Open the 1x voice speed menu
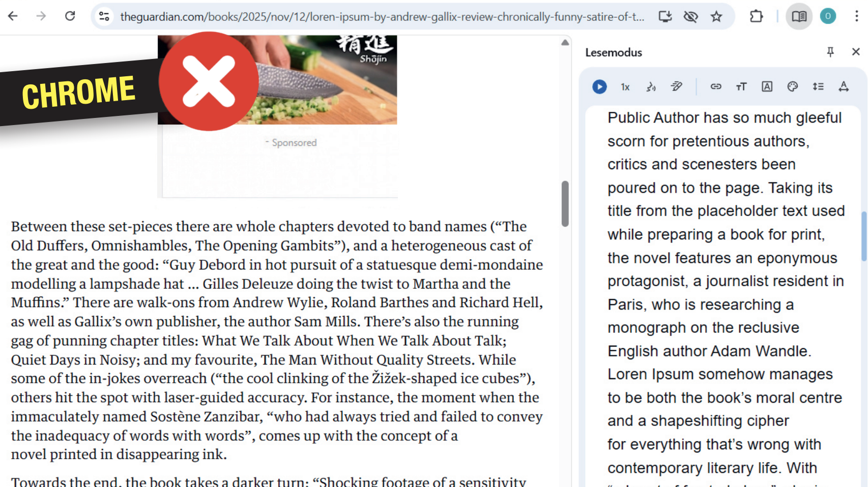This screenshot has height=487, width=868. click(625, 87)
